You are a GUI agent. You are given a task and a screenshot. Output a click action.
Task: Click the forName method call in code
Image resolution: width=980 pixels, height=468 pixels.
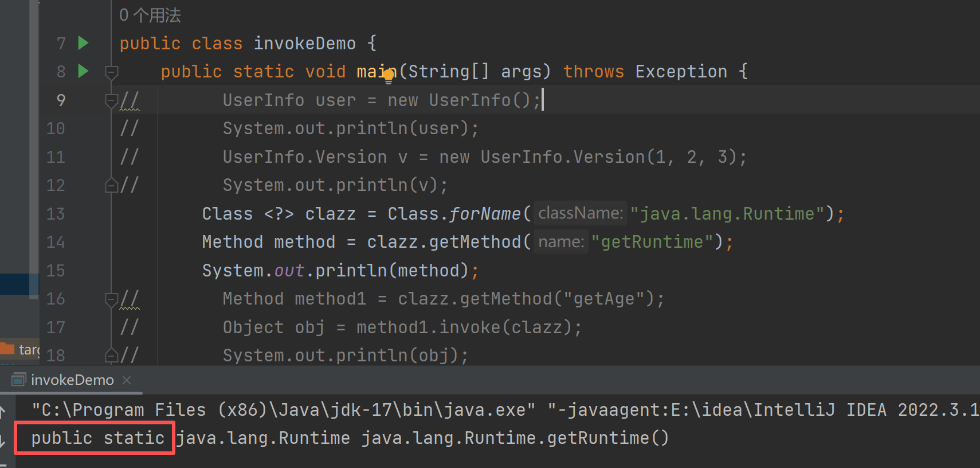click(484, 214)
